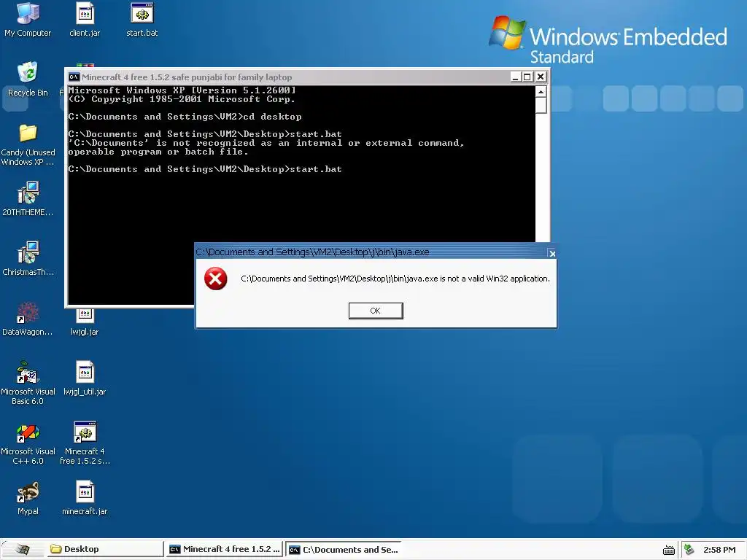This screenshot has width=747, height=560.
Task: Click the red error icon in dialog
Action: [215, 279]
